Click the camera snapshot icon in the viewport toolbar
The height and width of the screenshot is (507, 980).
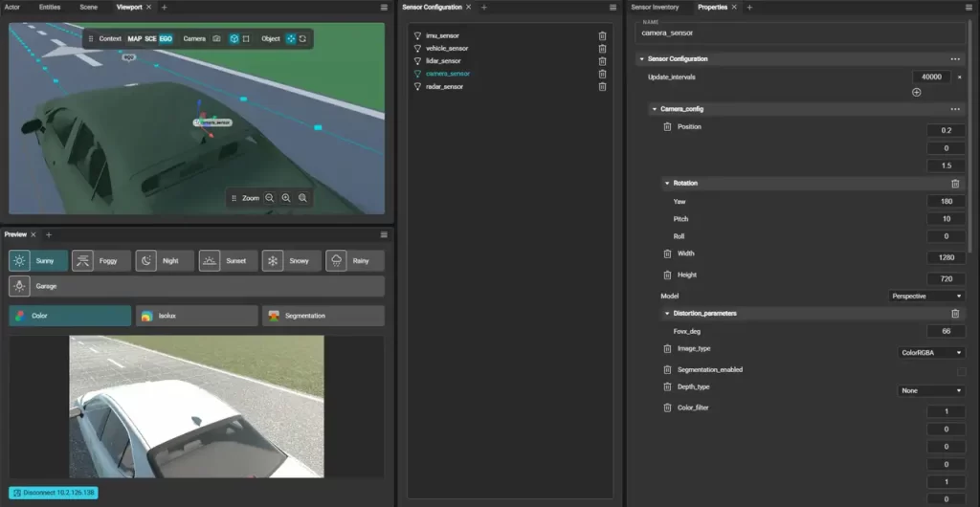tap(216, 38)
